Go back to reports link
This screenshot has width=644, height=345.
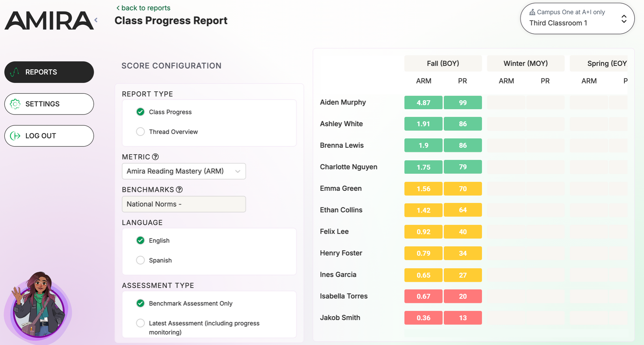pos(143,8)
